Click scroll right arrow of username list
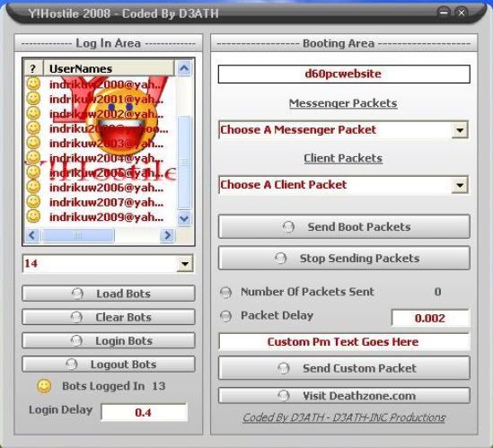 coord(167,235)
